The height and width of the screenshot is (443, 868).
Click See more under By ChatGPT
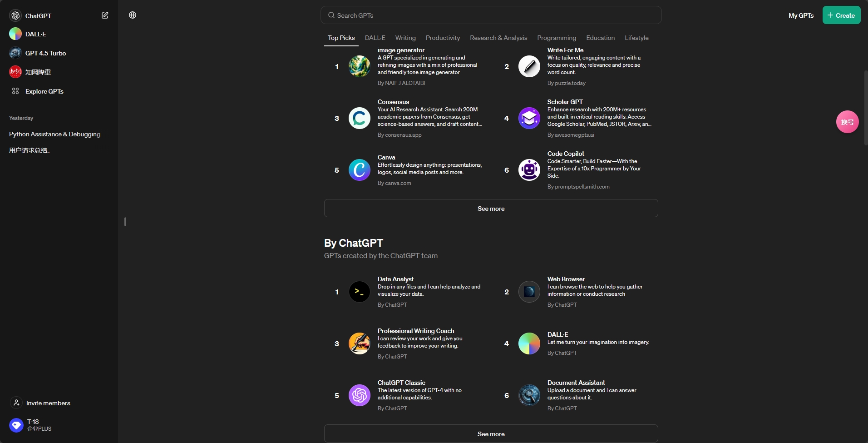pyautogui.click(x=491, y=433)
